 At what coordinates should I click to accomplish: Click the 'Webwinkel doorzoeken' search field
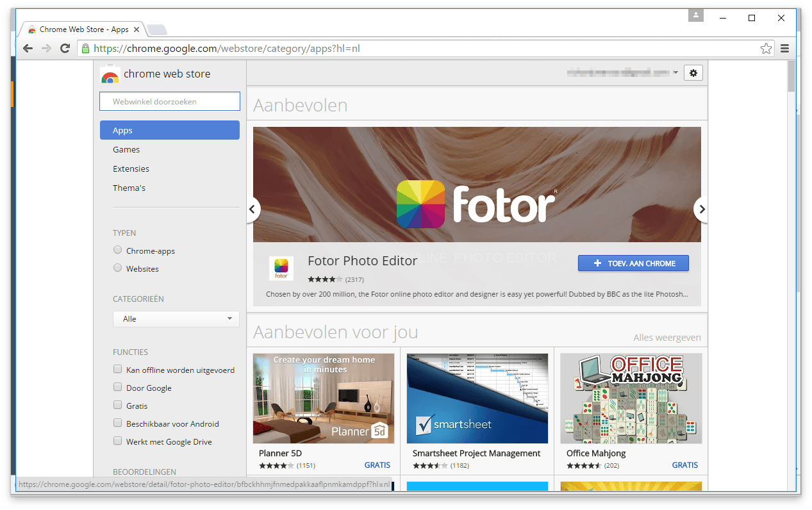170,101
